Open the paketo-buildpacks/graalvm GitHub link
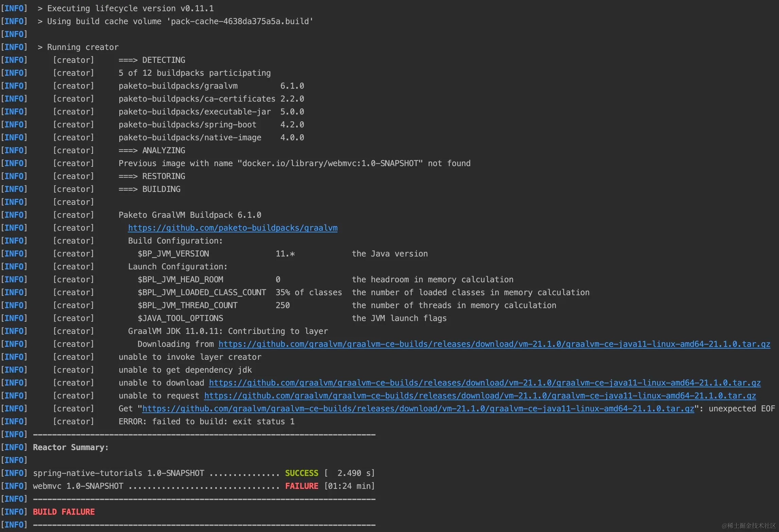 coord(232,228)
